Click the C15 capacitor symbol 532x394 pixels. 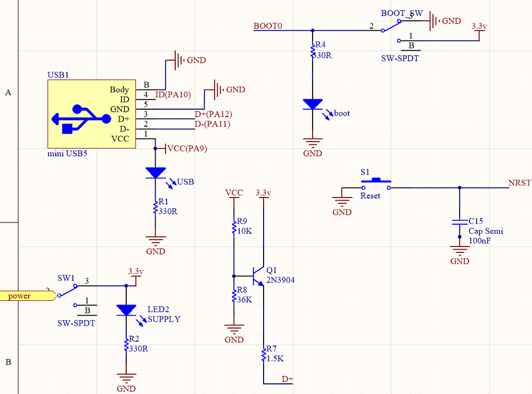click(x=460, y=222)
